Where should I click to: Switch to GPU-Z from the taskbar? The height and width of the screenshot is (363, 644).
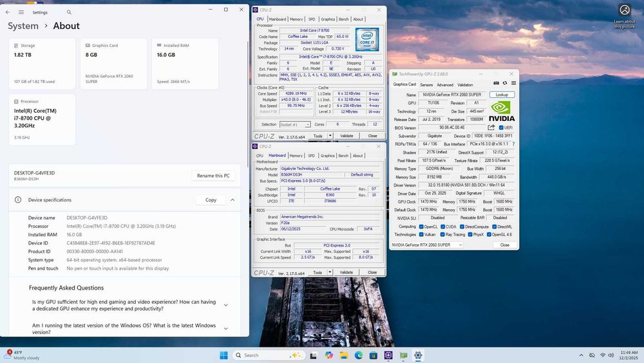tap(403, 355)
